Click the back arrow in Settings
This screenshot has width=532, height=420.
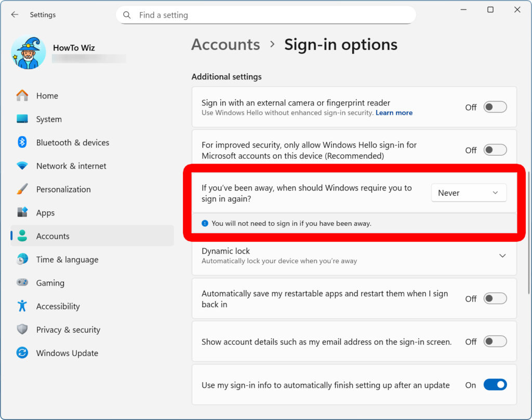14,15
